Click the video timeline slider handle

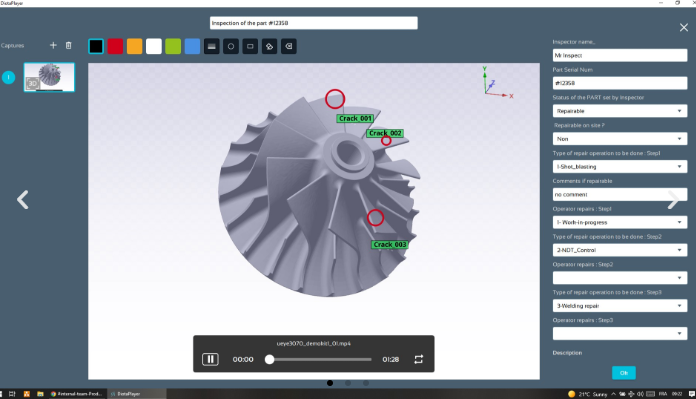point(269,359)
